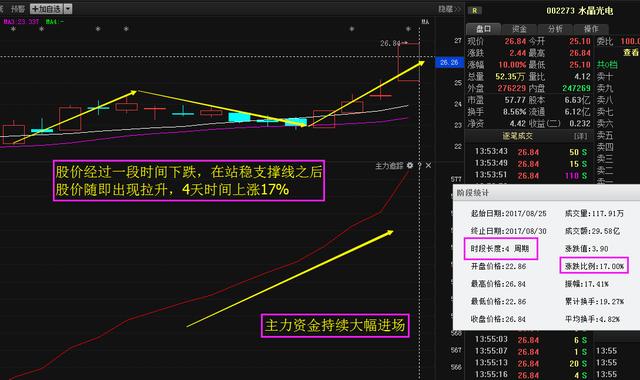Click the MA indicator label on the chart
640x380 pixels.
[425, 22]
